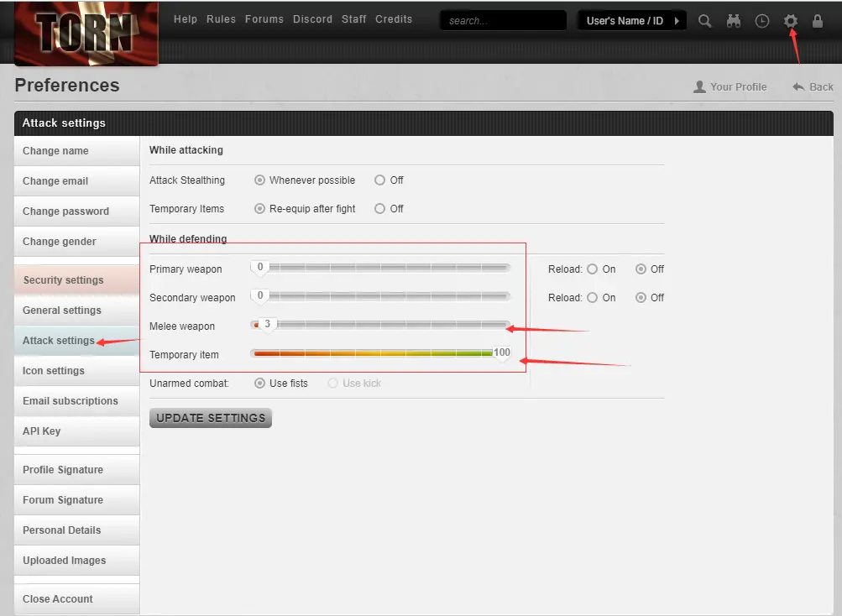Open settings gear icon in header
The width and height of the screenshot is (842, 616).
[790, 21]
